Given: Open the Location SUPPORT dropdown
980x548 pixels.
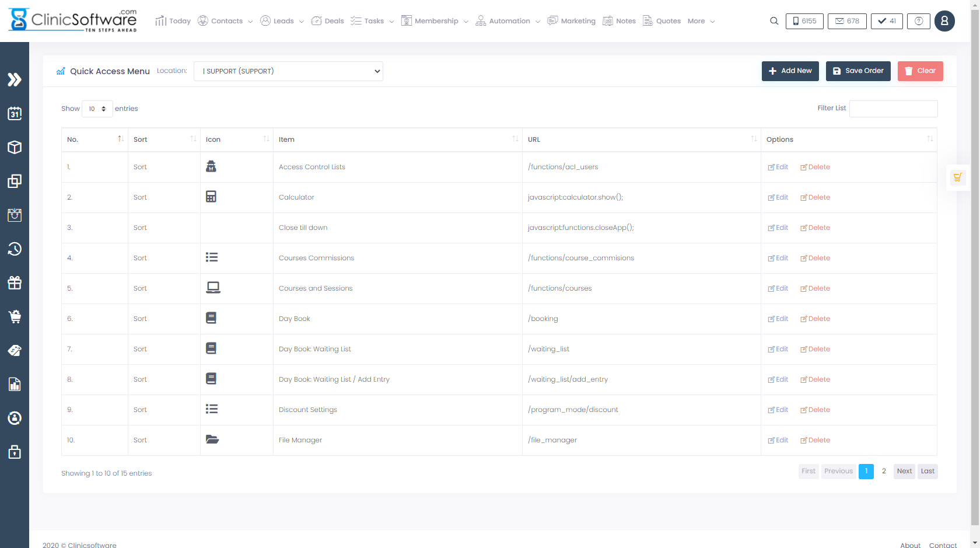Looking at the screenshot, I should coord(288,71).
